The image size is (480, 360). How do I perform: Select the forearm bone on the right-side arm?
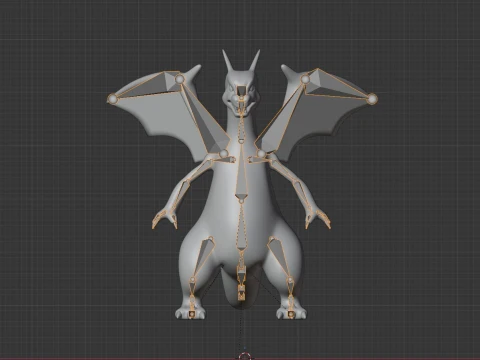[x=303, y=197]
